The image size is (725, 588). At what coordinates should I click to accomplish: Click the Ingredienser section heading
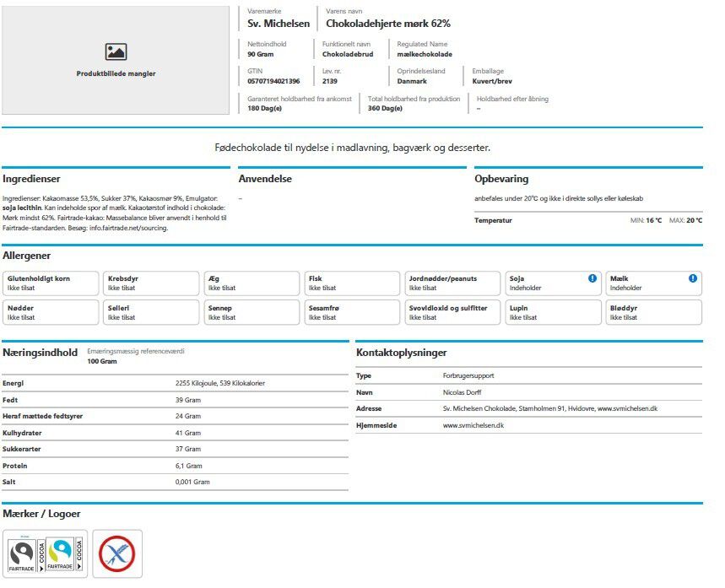pyautogui.click(x=31, y=179)
